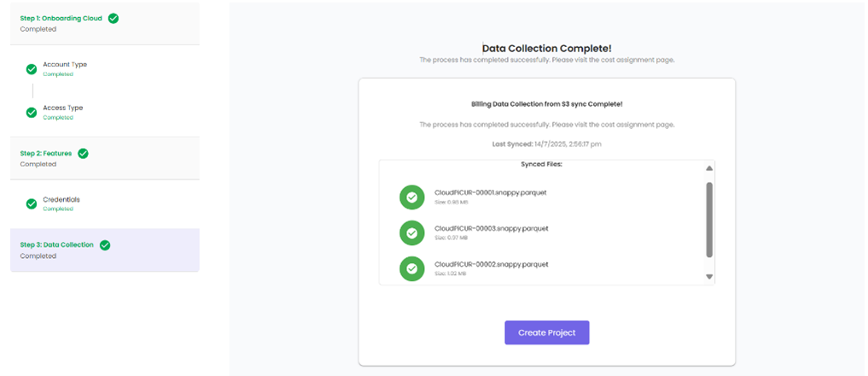Open Step 2: Features section
Image resolution: width=868 pixels, height=376 pixels.
(46, 154)
